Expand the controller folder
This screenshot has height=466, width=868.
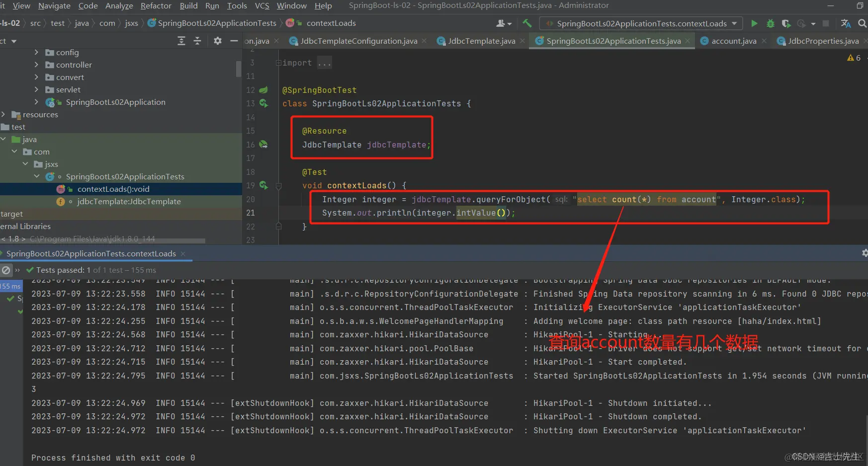(x=36, y=65)
